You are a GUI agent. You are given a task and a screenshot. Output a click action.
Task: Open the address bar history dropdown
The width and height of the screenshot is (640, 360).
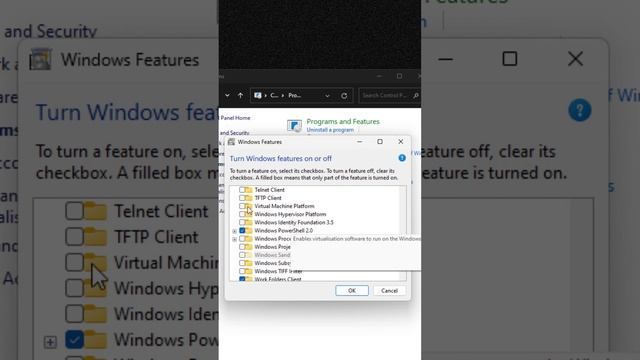327,96
